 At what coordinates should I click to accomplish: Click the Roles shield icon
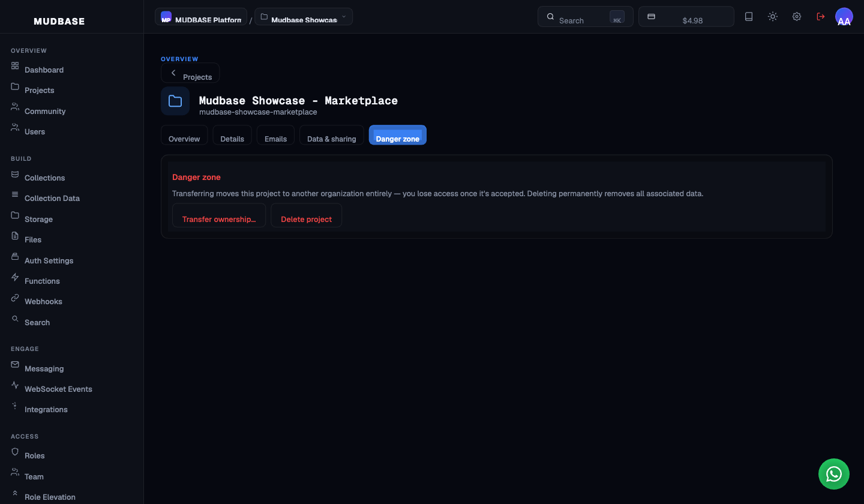pos(15,452)
